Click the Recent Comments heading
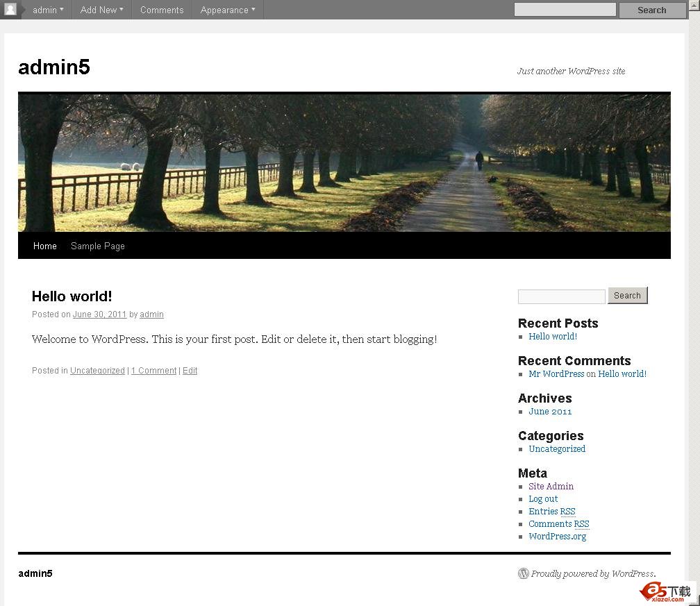The height and width of the screenshot is (606, 700). [x=574, y=360]
